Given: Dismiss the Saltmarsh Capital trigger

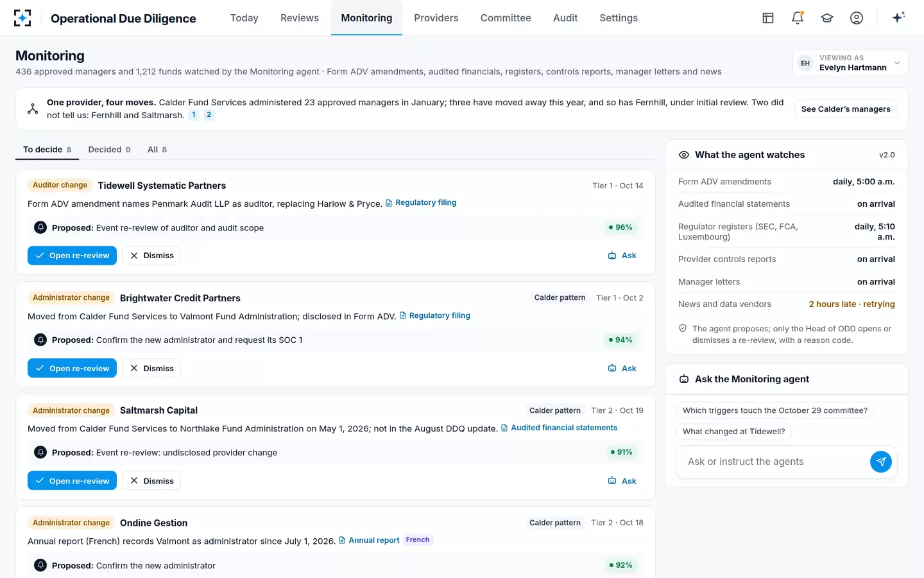Looking at the screenshot, I should click(151, 481).
